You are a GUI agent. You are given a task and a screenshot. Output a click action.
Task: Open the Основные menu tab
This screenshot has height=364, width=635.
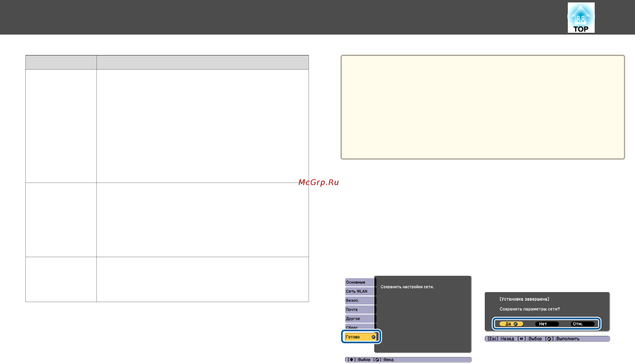(x=359, y=282)
